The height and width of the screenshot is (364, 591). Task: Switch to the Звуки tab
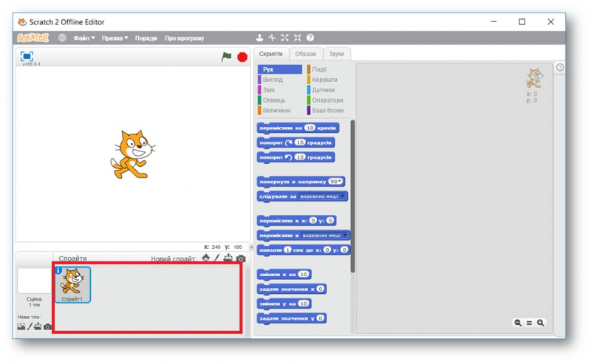(x=336, y=54)
